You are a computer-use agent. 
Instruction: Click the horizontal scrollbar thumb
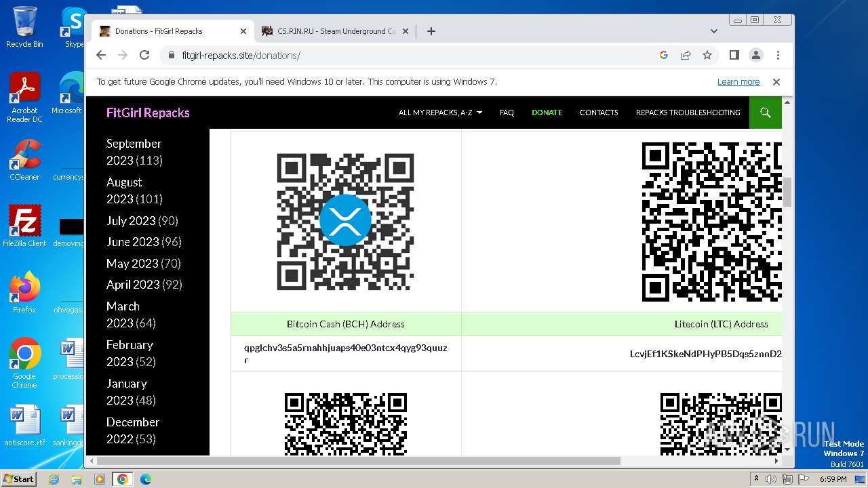pyautogui.click(x=359, y=461)
